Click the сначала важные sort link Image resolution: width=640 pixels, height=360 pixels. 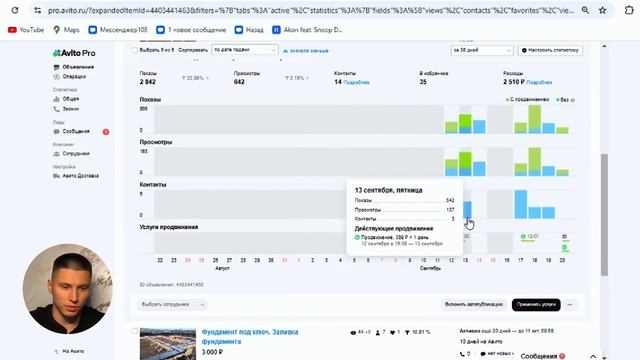click(306, 51)
